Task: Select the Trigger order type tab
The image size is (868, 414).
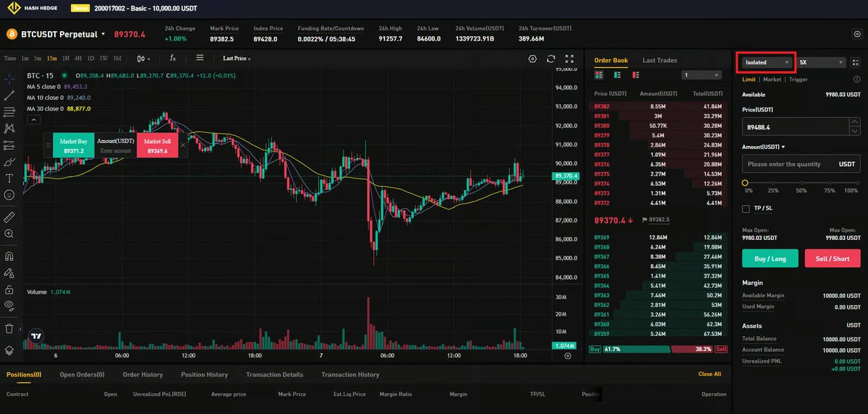Action: point(799,79)
